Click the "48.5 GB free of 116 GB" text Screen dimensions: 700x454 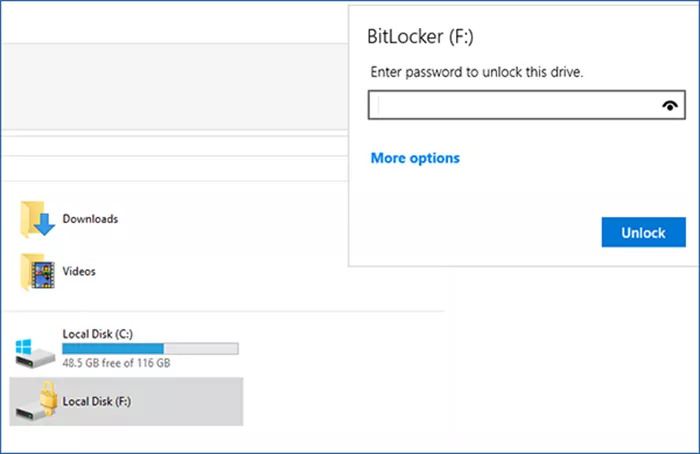pyautogui.click(x=116, y=363)
